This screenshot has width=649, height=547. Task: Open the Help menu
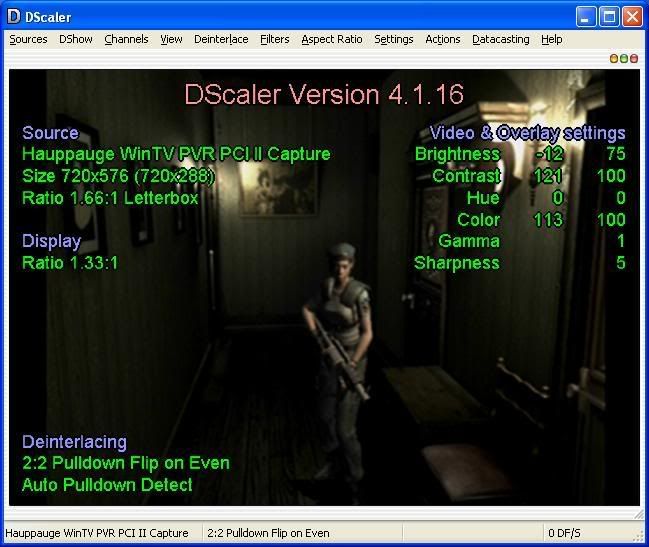[x=552, y=39]
